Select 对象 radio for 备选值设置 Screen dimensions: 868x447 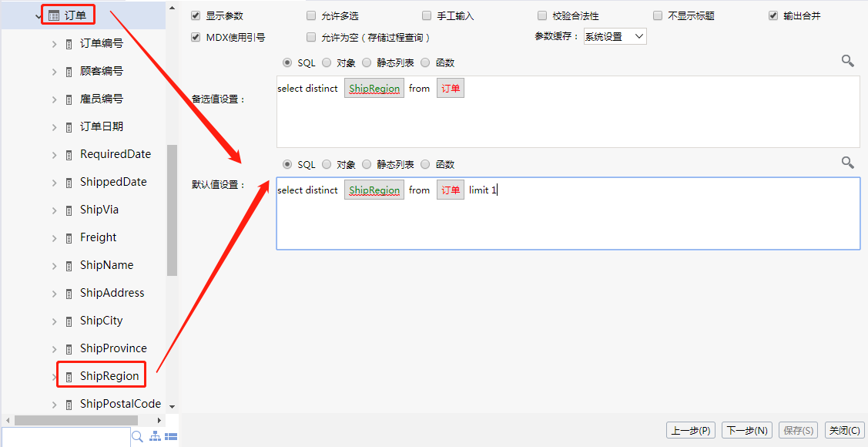[327, 62]
